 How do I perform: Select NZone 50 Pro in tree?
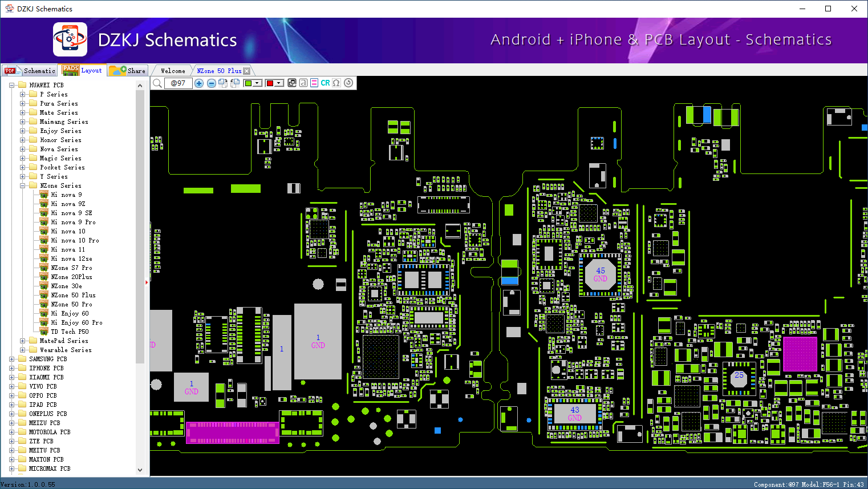click(71, 304)
